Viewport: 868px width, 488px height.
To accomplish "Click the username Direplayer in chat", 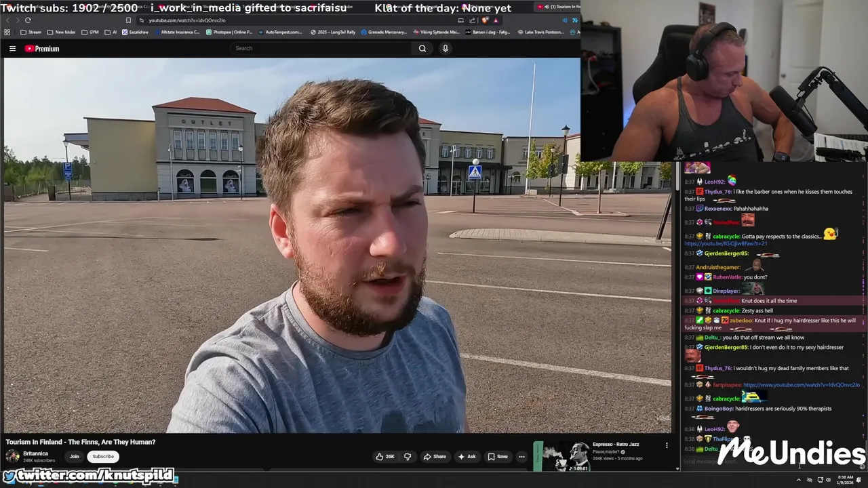I will [x=726, y=291].
